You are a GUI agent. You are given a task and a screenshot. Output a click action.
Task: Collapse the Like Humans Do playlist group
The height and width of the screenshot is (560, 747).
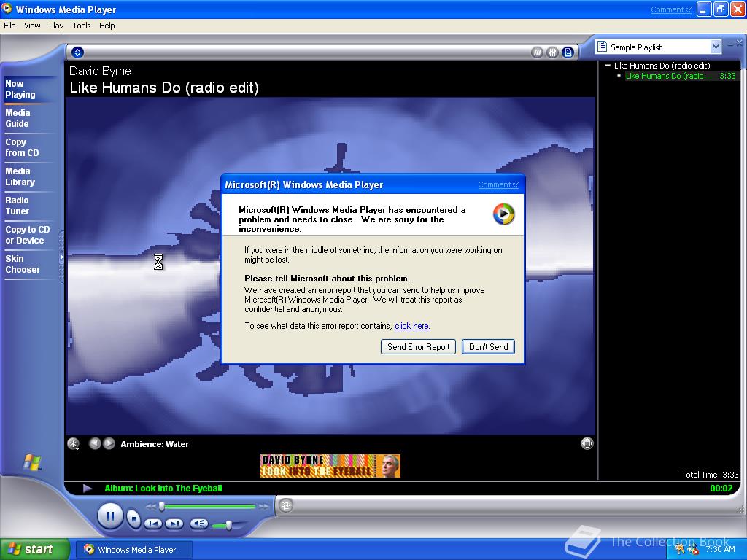coord(608,65)
